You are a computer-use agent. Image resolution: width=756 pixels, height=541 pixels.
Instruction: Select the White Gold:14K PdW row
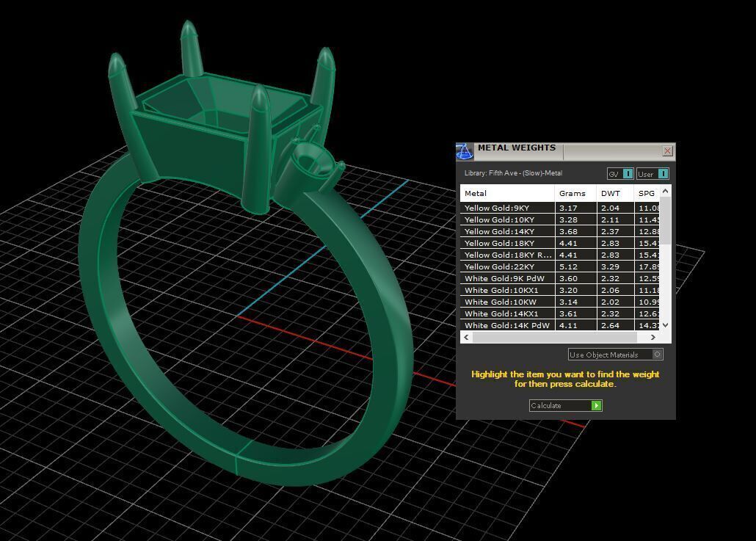coord(560,325)
